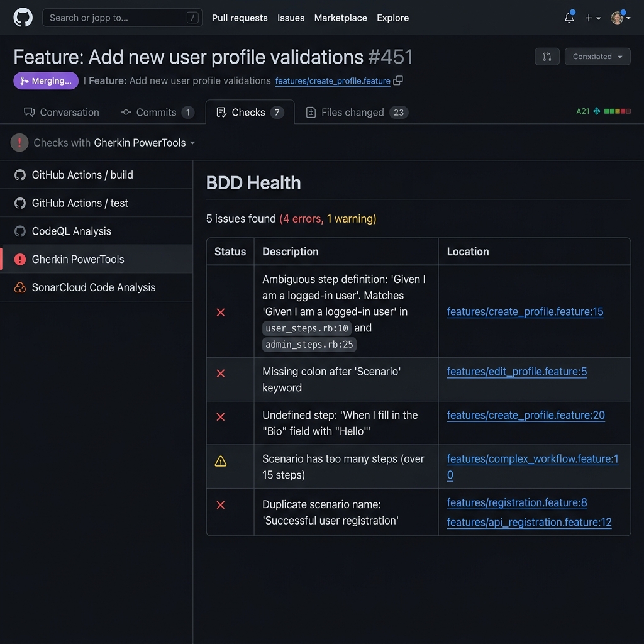Click the Missing colon after 'Scenario' keyword description
Viewport: 644px width, 644px height.
(x=331, y=379)
